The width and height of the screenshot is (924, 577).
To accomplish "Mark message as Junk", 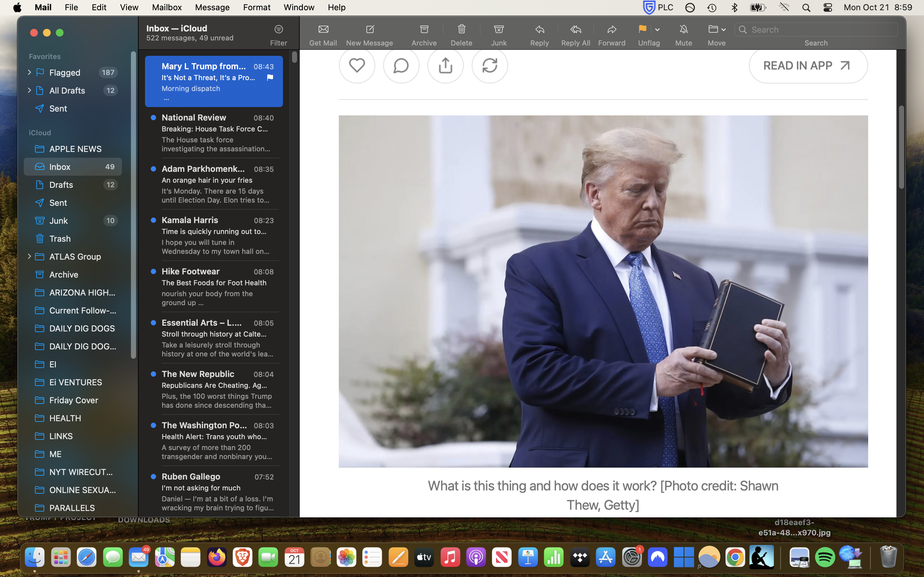I will pyautogui.click(x=499, y=29).
